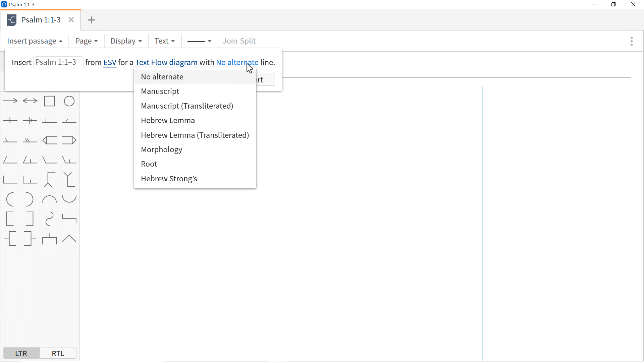This screenshot has width=644, height=362.
Task: Choose Manuscript (Transliterated) from list
Action: coord(187,106)
